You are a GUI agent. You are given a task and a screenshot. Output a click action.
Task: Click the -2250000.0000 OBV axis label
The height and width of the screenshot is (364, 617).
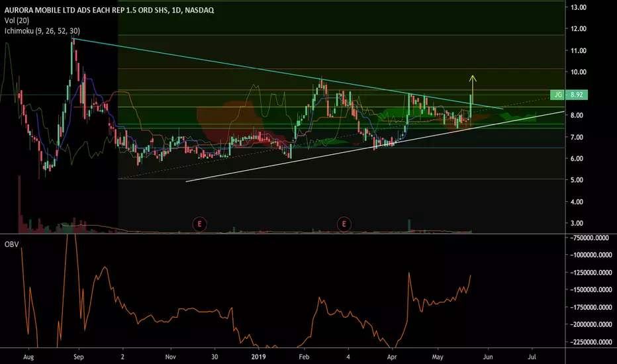(591, 342)
